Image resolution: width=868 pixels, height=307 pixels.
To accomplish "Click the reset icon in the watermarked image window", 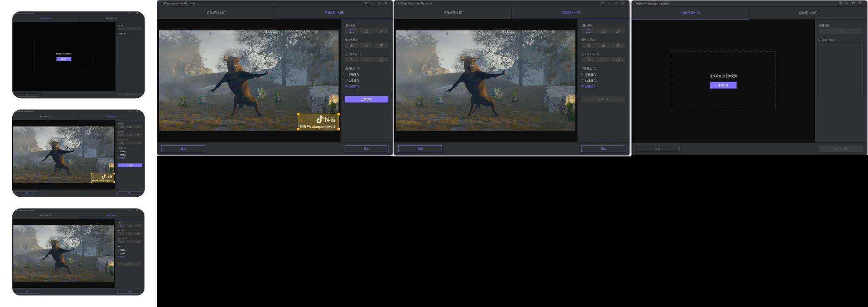I will [381, 60].
